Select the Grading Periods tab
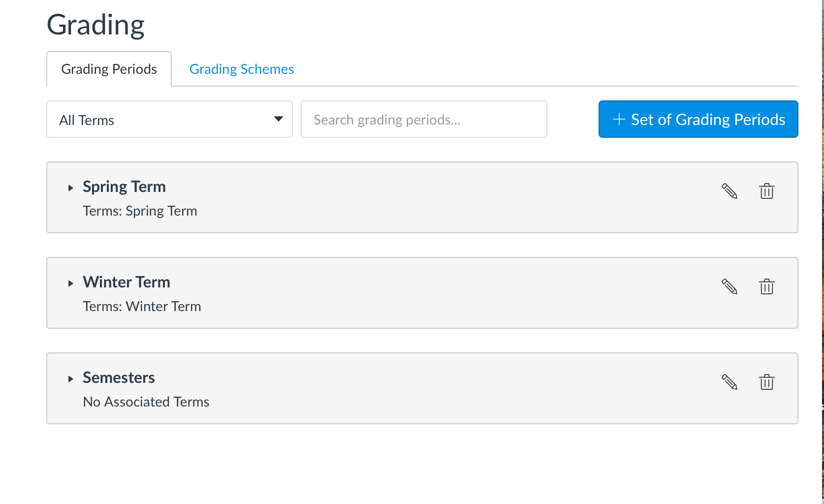The width and height of the screenshot is (824, 504). [x=108, y=69]
